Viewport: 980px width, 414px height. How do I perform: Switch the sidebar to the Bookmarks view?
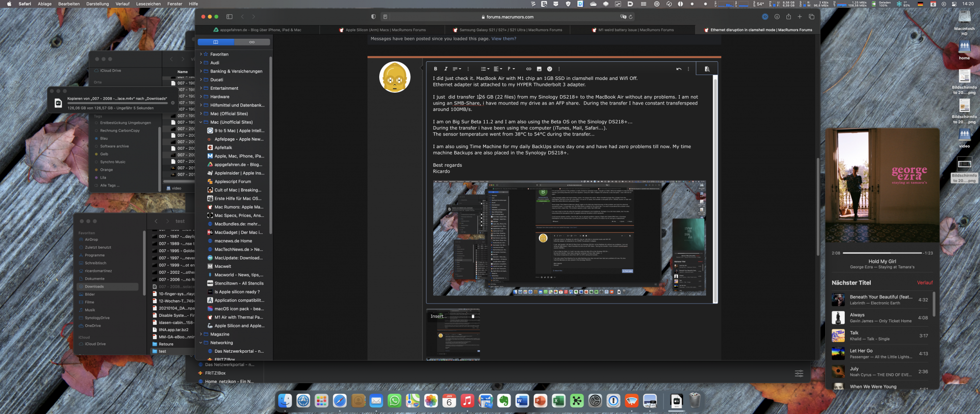(216, 42)
